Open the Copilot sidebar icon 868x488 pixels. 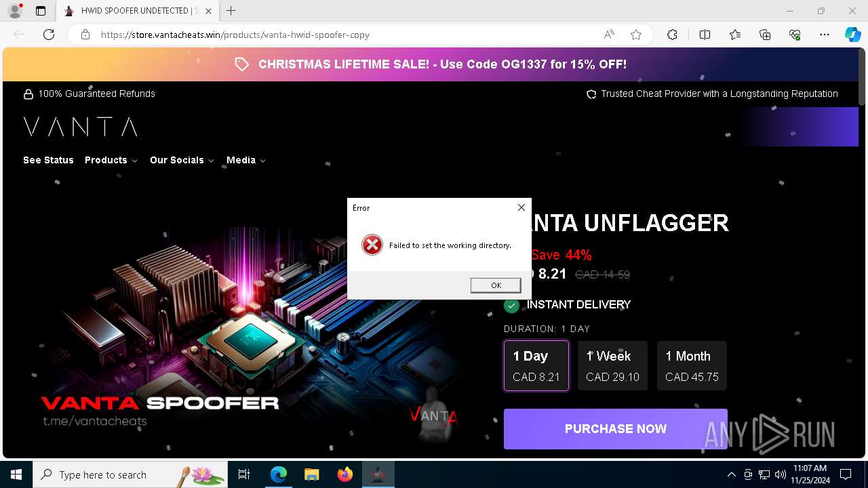(852, 35)
